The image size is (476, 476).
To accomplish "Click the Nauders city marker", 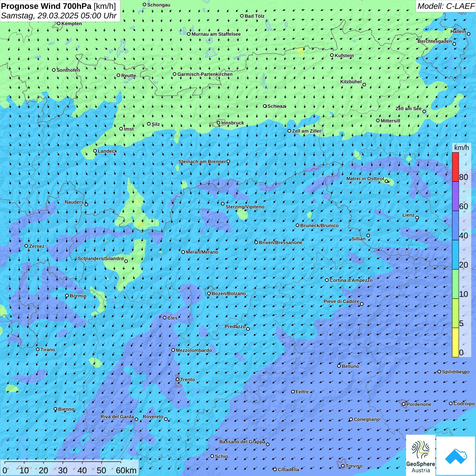I will [x=86, y=204].
